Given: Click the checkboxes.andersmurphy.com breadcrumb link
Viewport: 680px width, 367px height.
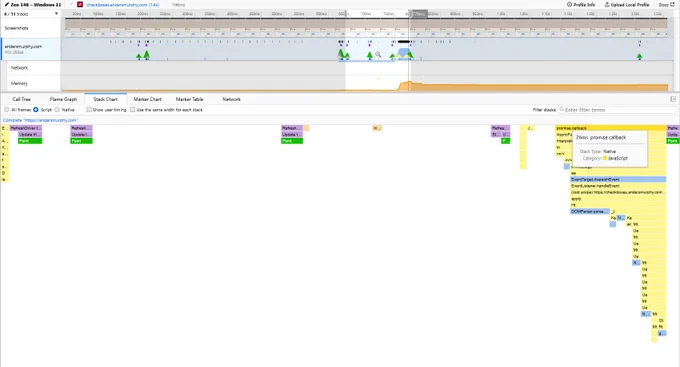Looking at the screenshot, I should coord(123,5).
